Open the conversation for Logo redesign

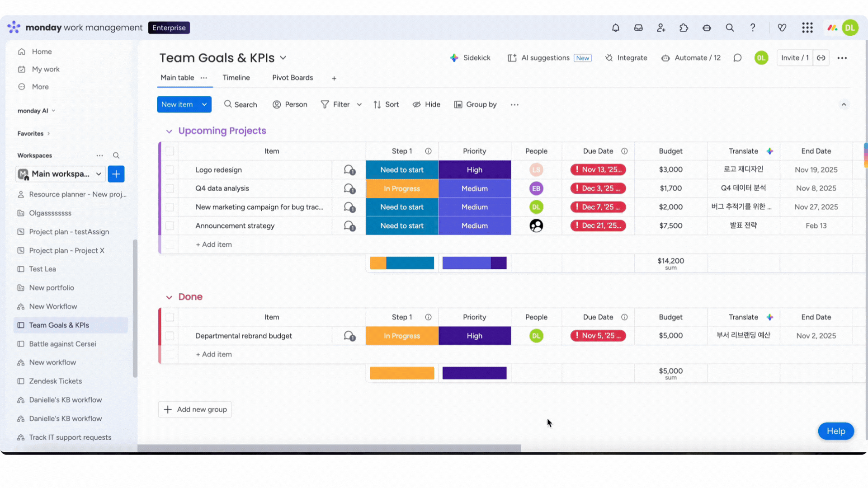pos(349,170)
